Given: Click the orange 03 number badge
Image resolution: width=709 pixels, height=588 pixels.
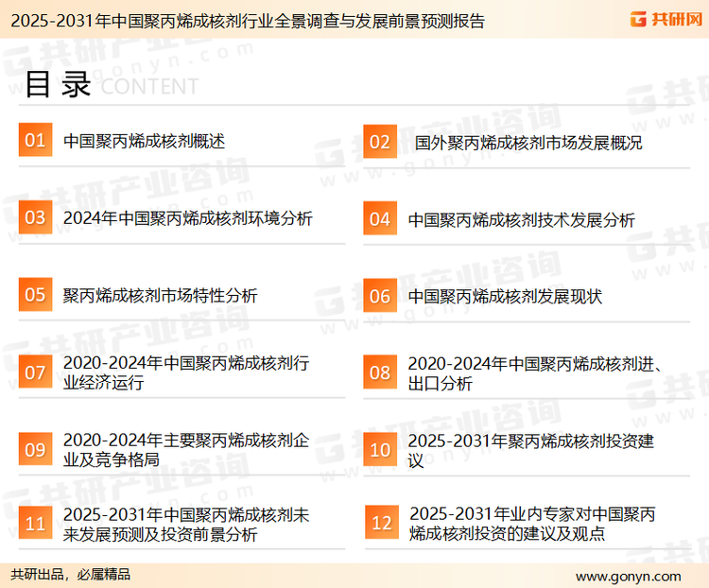Looking at the screenshot, I should pyautogui.click(x=35, y=217).
